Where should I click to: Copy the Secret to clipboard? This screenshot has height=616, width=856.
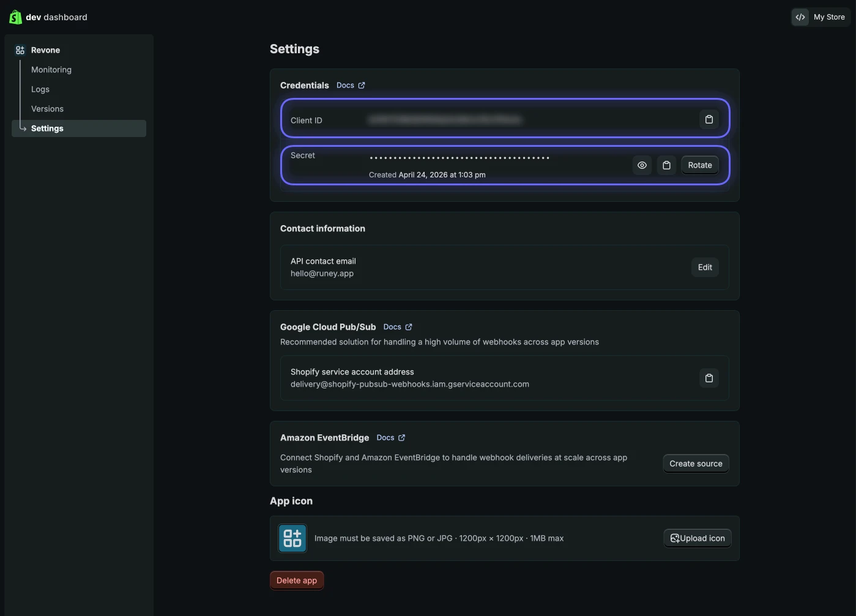[666, 165]
